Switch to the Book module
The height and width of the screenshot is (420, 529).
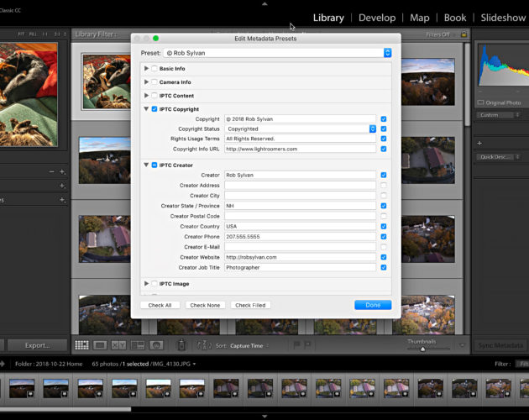455,18
